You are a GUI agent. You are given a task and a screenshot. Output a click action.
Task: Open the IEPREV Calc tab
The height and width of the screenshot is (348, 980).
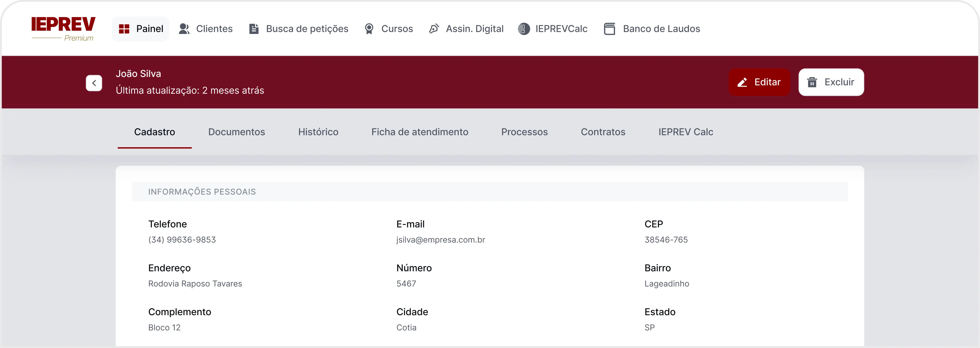pos(685,132)
